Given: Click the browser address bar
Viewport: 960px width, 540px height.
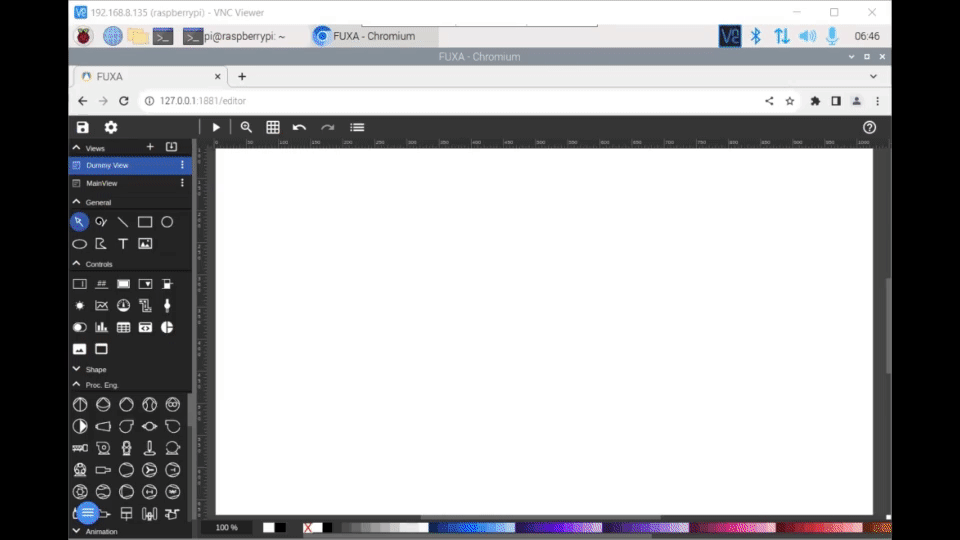Looking at the screenshot, I should click(450, 101).
